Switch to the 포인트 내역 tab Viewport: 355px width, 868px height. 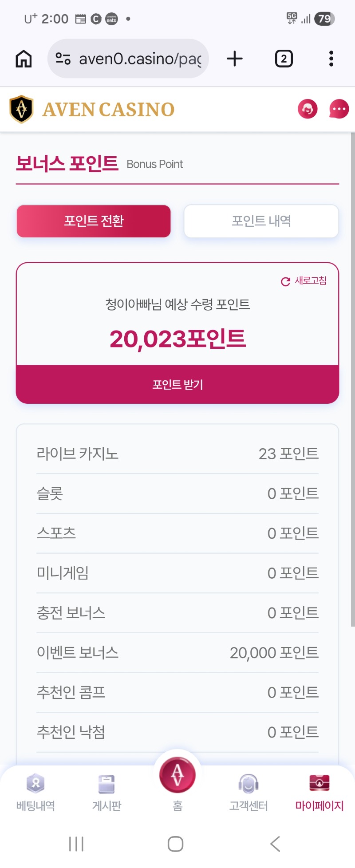tap(261, 221)
